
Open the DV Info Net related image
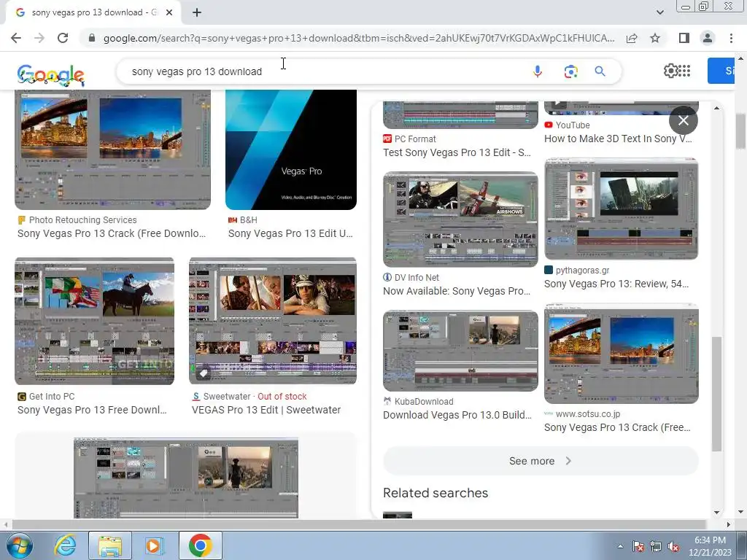point(460,219)
